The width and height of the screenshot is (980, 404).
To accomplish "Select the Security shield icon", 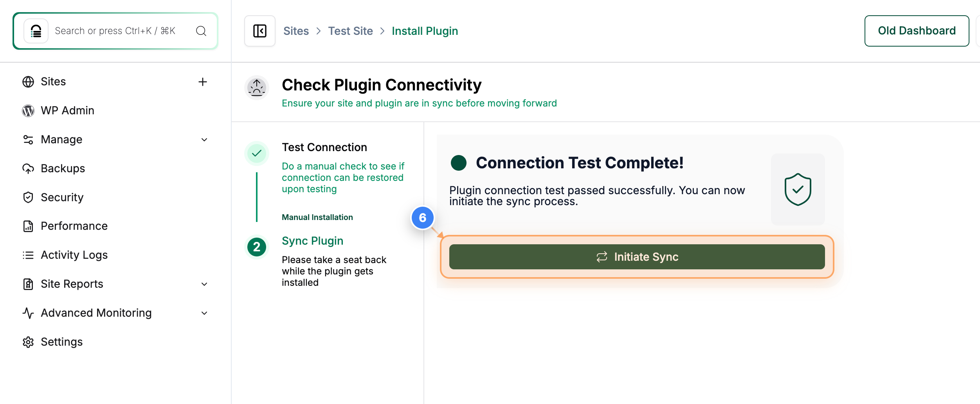I will coord(28,197).
